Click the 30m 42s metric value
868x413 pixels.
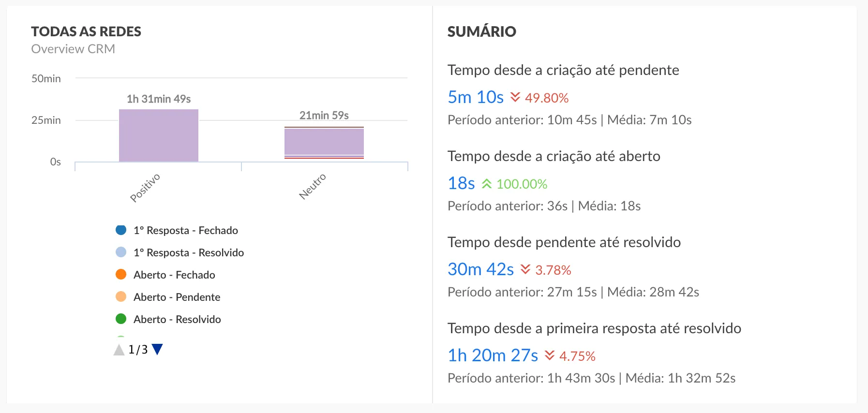click(480, 269)
